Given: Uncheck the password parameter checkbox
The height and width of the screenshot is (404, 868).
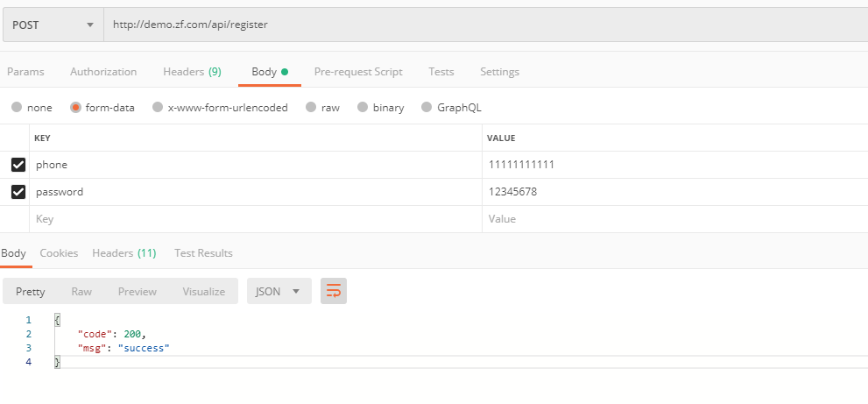Looking at the screenshot, I should pyautogui.click(x=18, y=192).
